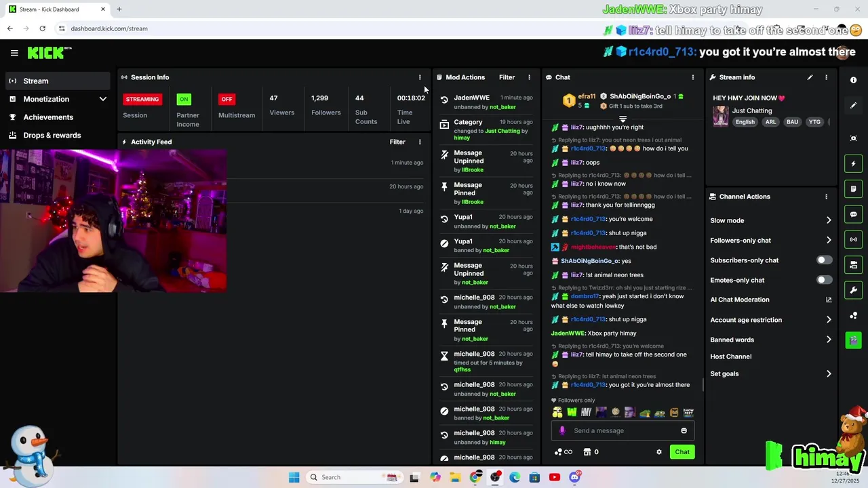
Task: Click the screen capture icon in the right sidebar
Action: [x=854, y=138]
